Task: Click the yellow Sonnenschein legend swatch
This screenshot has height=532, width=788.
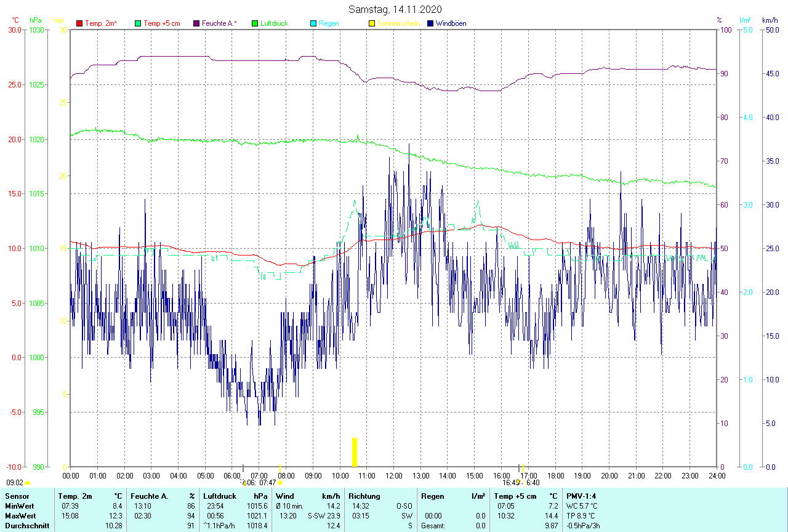Action: pyautogui.click(x=372, y=23)
